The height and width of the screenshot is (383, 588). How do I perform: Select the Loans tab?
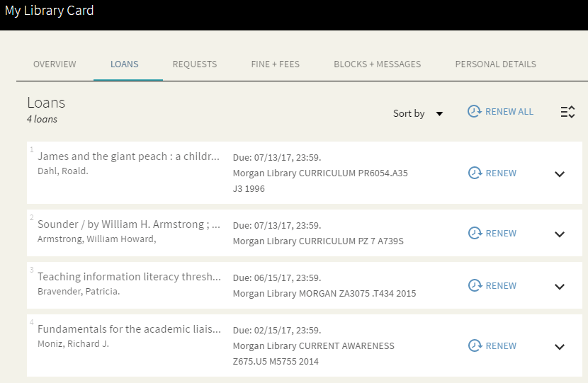(125, 64)
